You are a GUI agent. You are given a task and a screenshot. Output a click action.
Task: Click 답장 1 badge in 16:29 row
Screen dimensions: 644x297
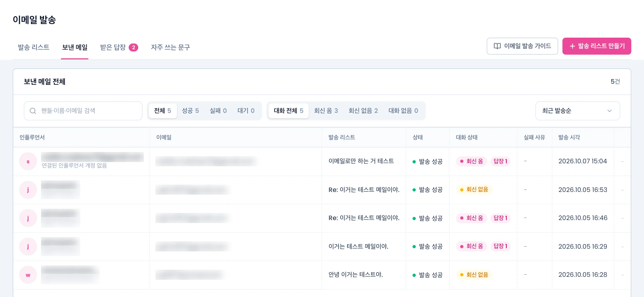tap(500, 246)
